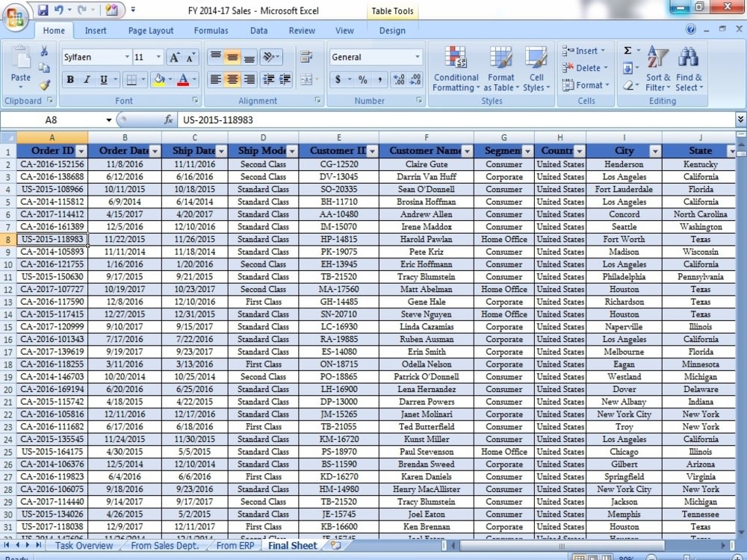Screen dimensions: 747x560
Task: Apply percent style
Action: (363, 80)
